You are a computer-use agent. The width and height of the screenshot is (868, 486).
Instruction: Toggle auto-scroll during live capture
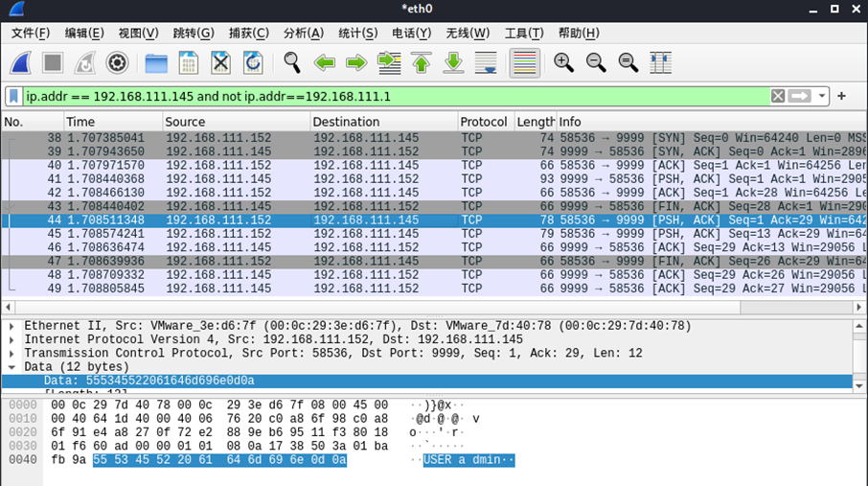point(486,62)
